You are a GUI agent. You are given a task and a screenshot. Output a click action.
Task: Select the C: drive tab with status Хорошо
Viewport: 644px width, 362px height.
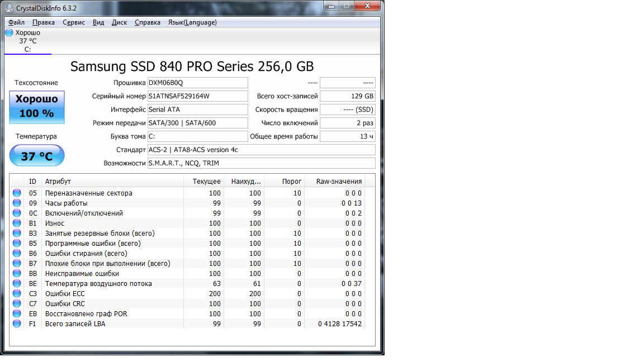pos(27,41)
